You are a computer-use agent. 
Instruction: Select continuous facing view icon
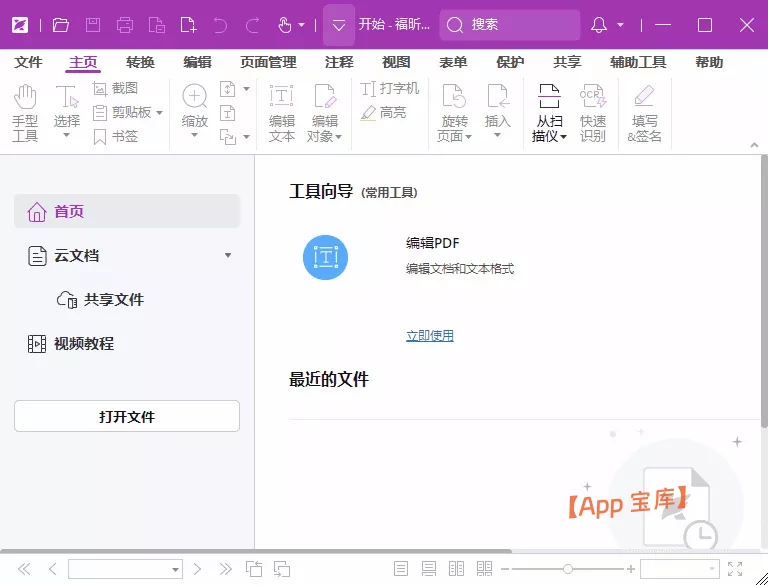(x=484, y=569)
